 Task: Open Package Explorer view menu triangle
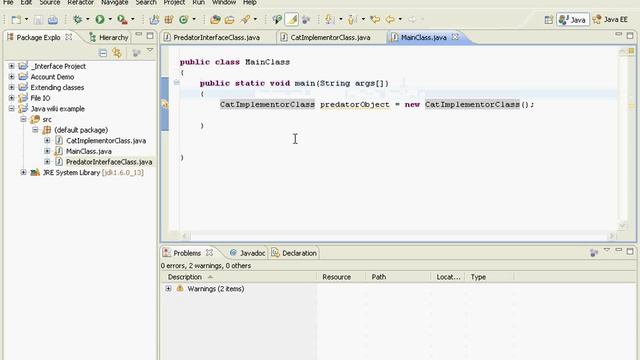point(150,50)
